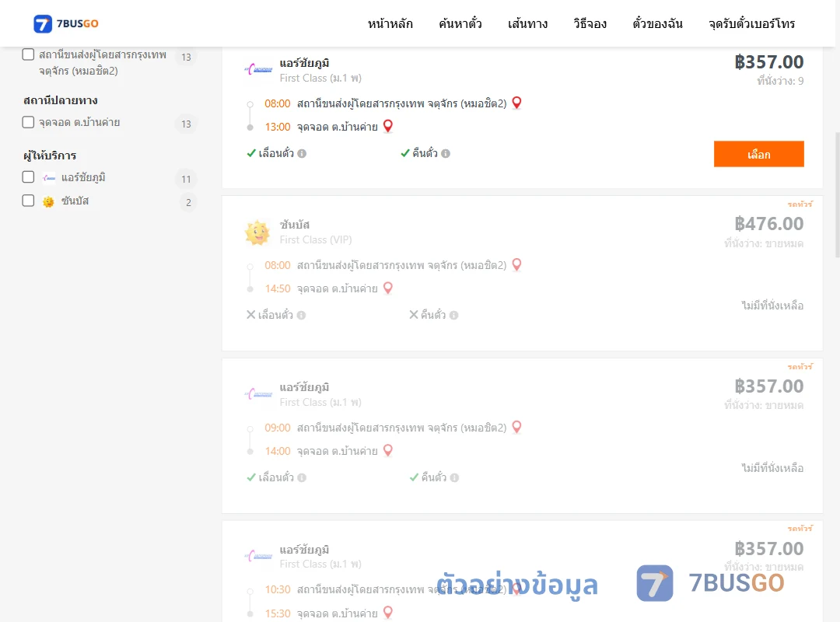This screenshot has width=840, height=622.
Task: Tick the หมอชิต2 origin station checkbox
Action: tap(28, 54)
